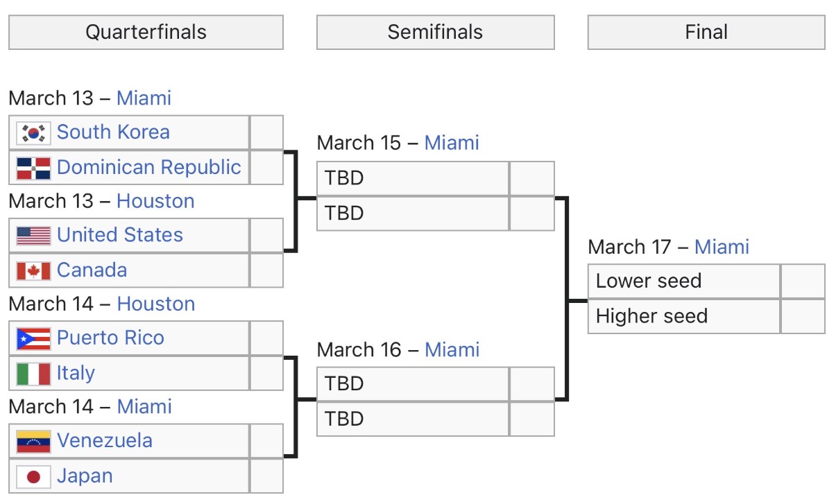Click Miami link for March 15 semifinal
The image size is (836, 504).
coord(452,144)
